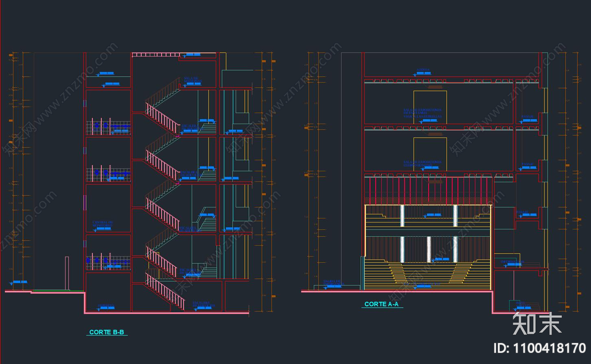Click the ID: 1100418170 text

point(539,348)
